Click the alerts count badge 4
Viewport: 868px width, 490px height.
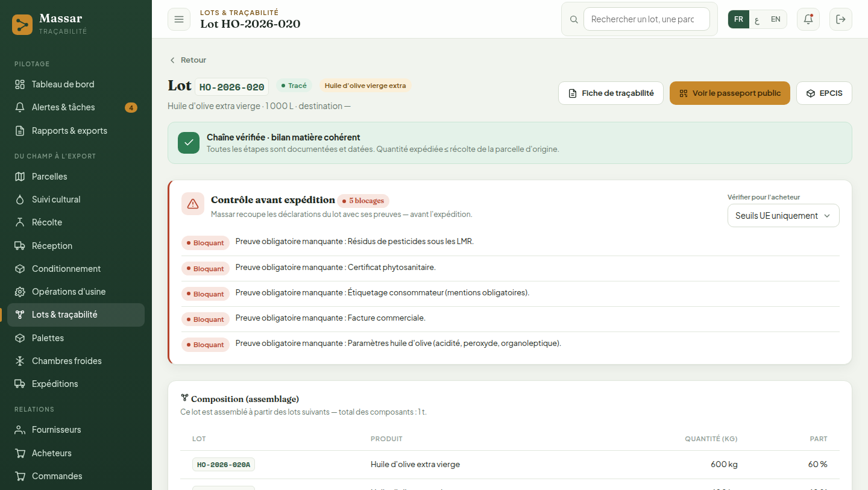[131, 108]
